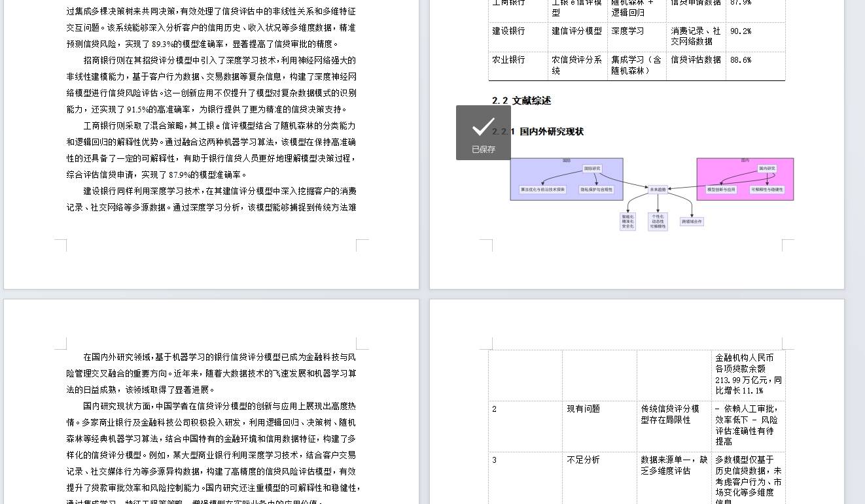Click the paragraph starting 在国内外研究领域
Image resolution: width=865 pixels, height=504 pixels.
(x=211, y=373)
